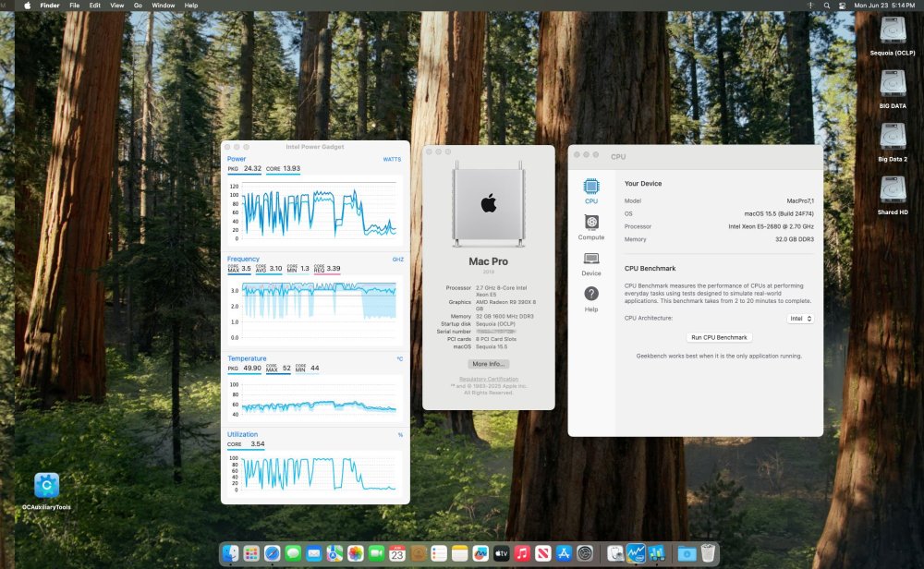Open the Help section in Geekbench sidebar
Image resolution: width=924 pixels, height=569 pixels.
(591, 299)
